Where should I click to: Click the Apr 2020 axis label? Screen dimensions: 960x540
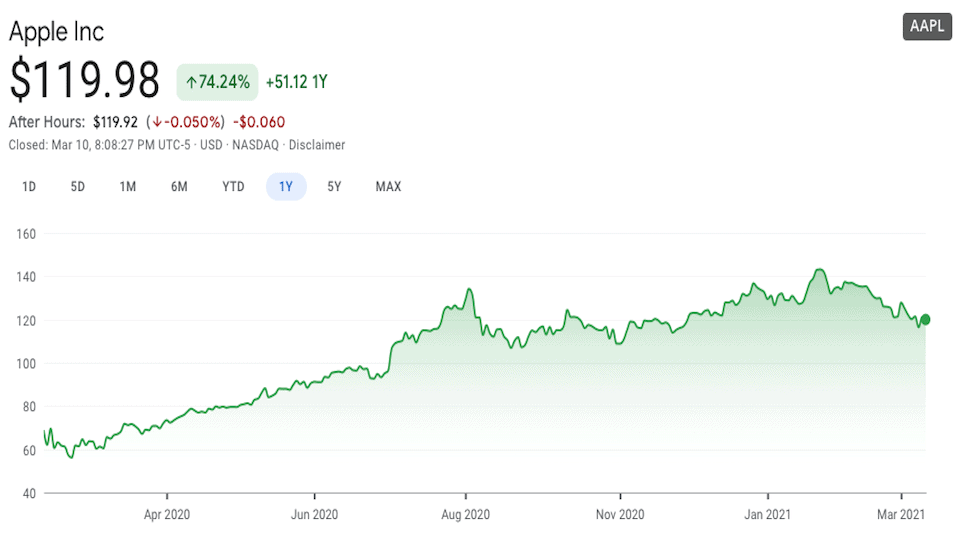click(x=166, y=515)
